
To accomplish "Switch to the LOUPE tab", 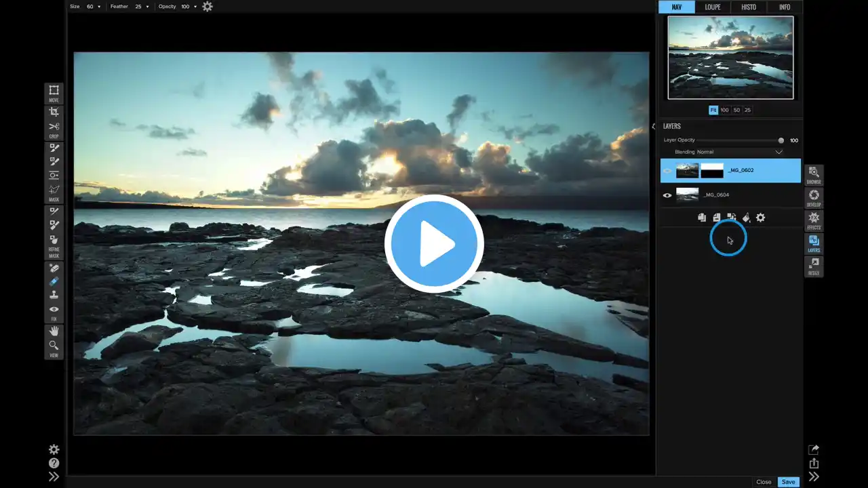I will (712, 7).
